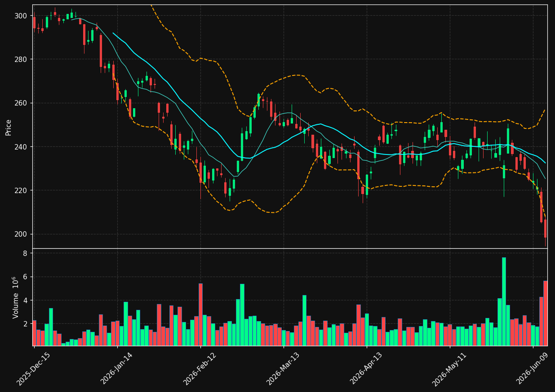Click the 220 price axis label
The image size is (555, 392).
pyautogui.click(x=22, y=190)
